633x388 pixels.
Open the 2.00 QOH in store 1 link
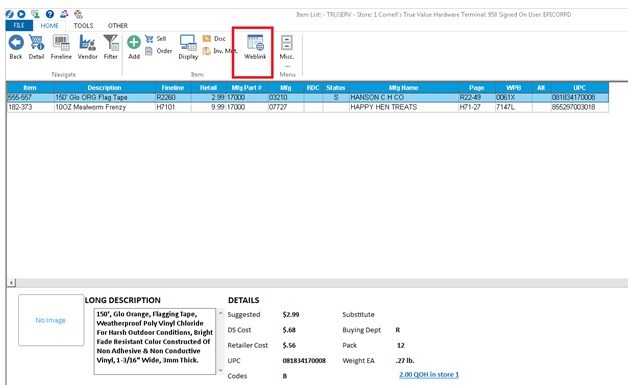[429, 375]
